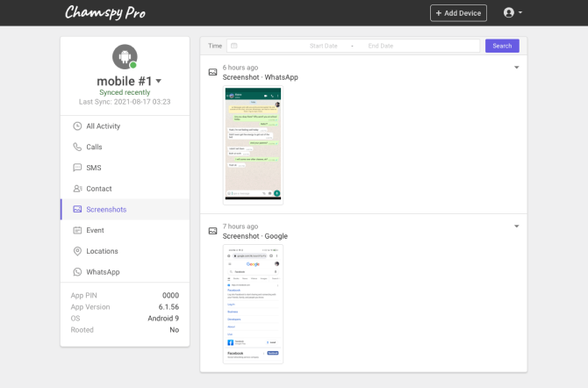
Task: Click the Contact person icon
Action: (77, 189)
